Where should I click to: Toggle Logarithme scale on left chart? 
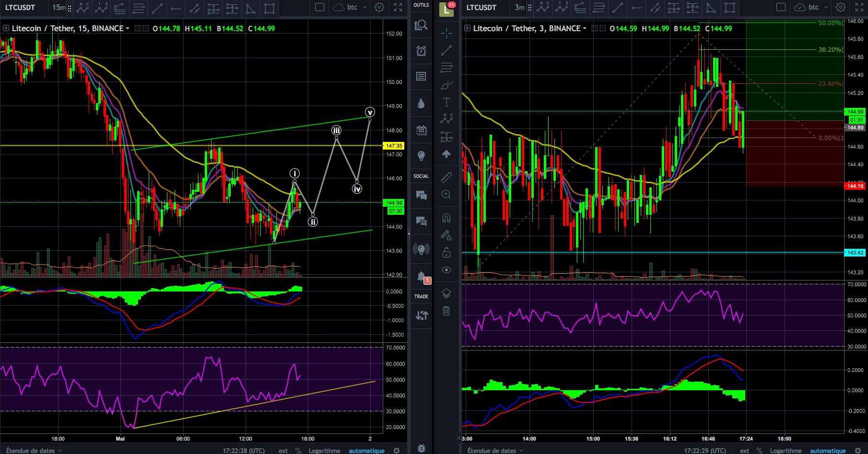(324, 451)
